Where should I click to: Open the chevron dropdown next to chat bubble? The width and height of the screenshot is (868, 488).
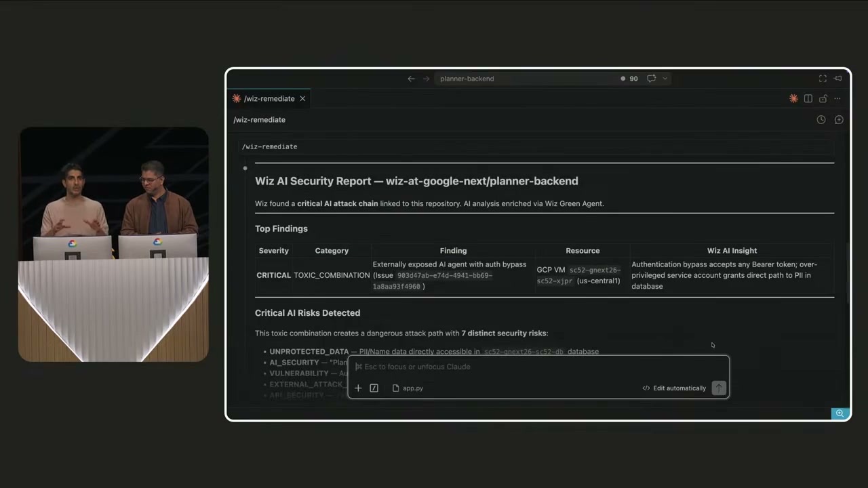click(x=665, y=78)
